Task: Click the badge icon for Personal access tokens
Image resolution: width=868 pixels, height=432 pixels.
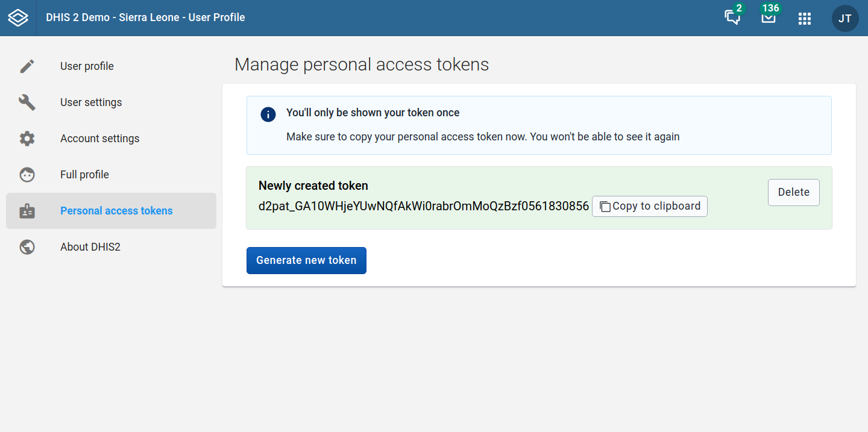Action: [x=27, y=211]
